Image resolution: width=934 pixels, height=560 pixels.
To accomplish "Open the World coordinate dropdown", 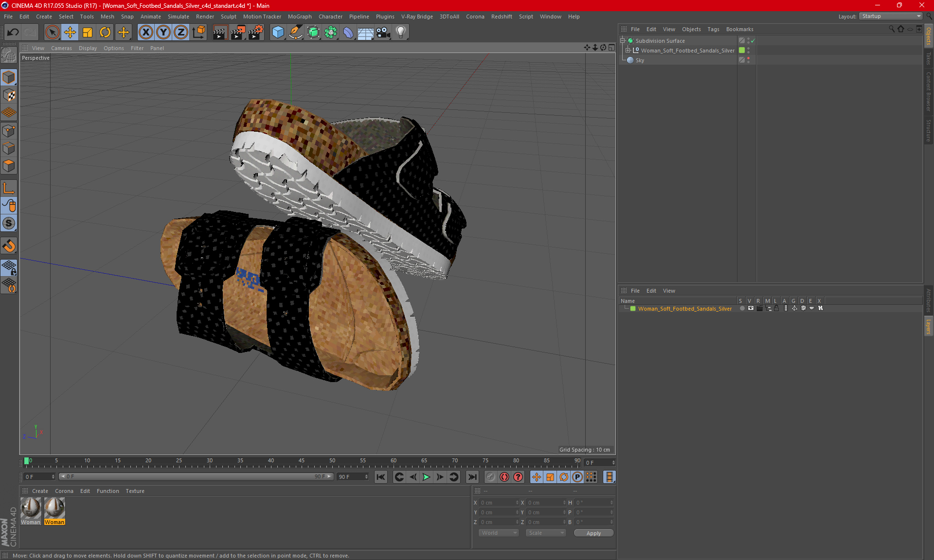I will (499, 533).
